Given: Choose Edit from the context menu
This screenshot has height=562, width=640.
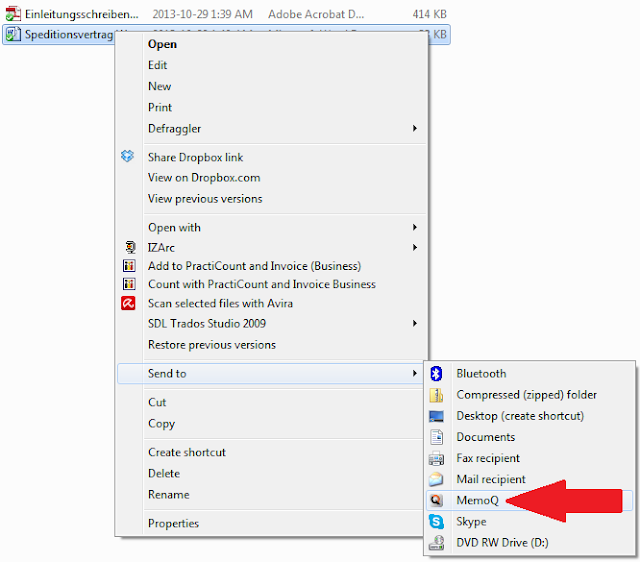Looking at the screenshot, I should click(x=158, y=65).
